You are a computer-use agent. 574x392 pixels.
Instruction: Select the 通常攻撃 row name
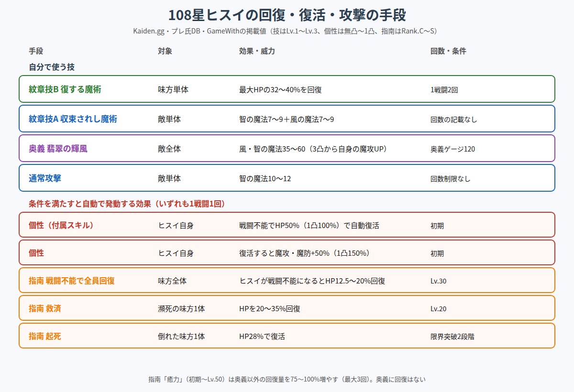point(45,178)
